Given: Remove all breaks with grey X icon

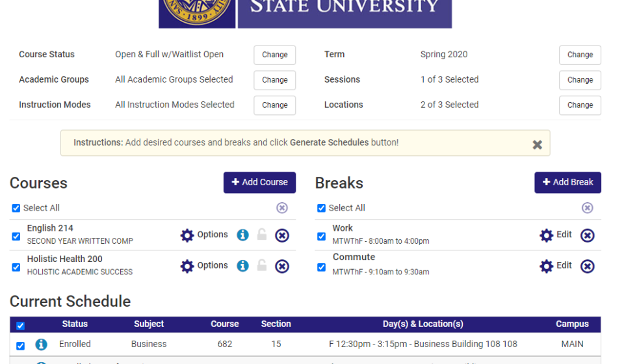Looking at the screenshot, I should pyautogui.click(x=588, y=207).
